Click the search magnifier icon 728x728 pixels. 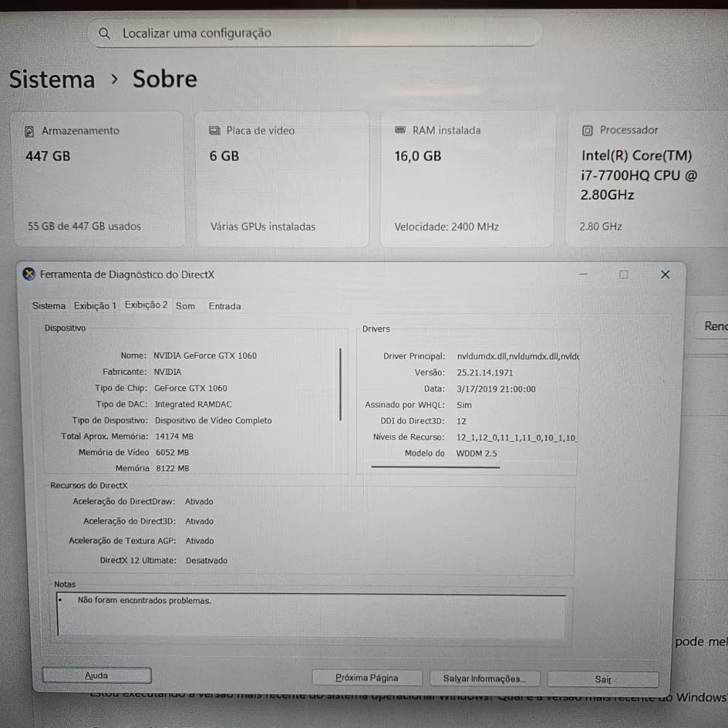105,33
